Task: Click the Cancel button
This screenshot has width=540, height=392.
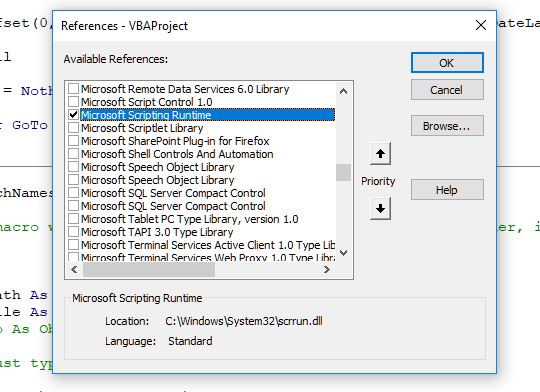Action: [x=447, y=90]
